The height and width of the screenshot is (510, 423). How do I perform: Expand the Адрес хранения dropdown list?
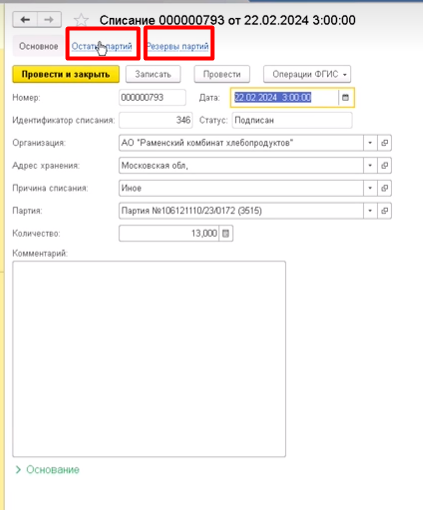tap(370, 166)
